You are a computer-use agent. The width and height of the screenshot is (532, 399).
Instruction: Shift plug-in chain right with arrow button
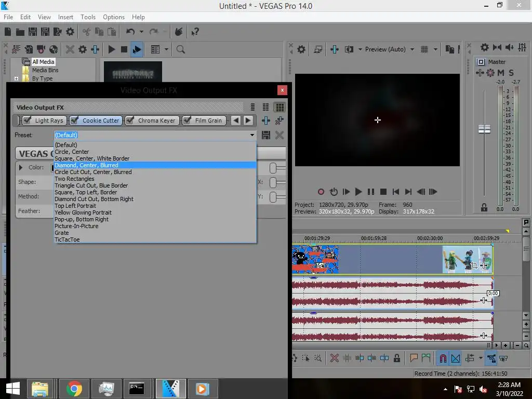coord(248,121)
